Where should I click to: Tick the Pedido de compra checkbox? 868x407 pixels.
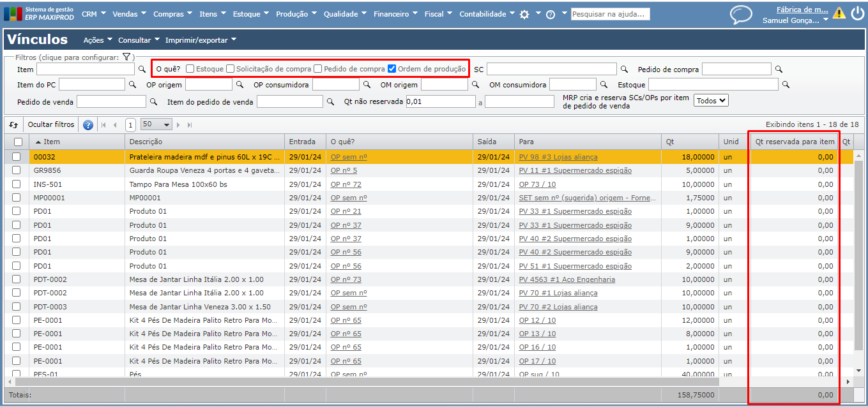317,69
